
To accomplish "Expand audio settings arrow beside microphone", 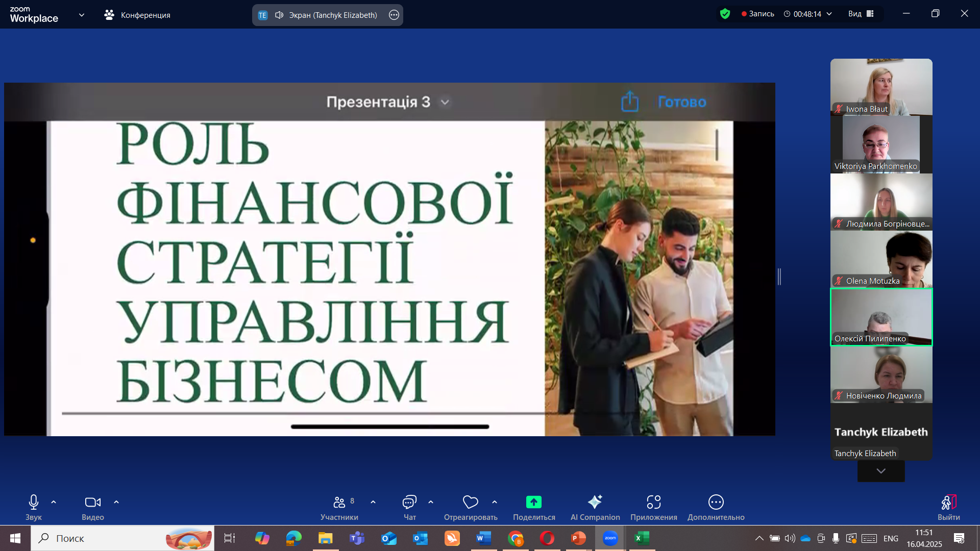I will (54, 502).
